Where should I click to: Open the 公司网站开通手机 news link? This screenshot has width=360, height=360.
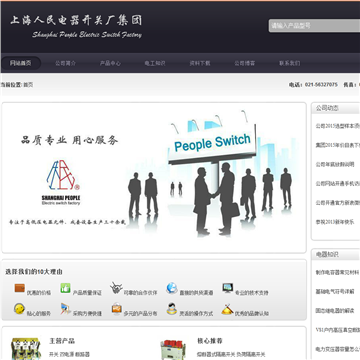pos(338,184)
